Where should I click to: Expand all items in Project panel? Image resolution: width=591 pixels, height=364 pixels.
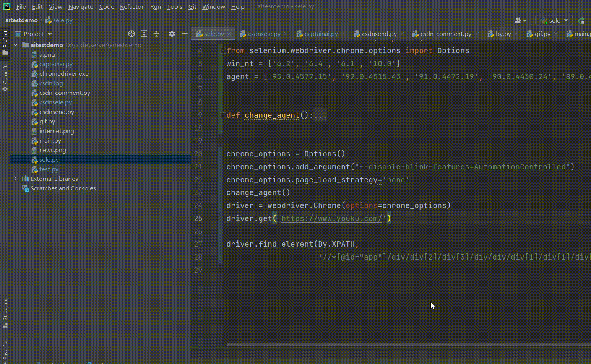point(144,34)
